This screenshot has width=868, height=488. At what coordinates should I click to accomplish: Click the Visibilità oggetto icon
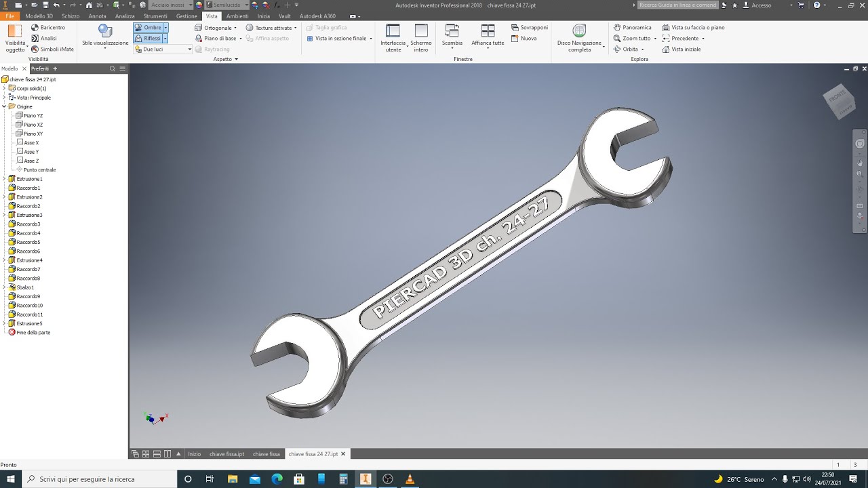point(15,31)
